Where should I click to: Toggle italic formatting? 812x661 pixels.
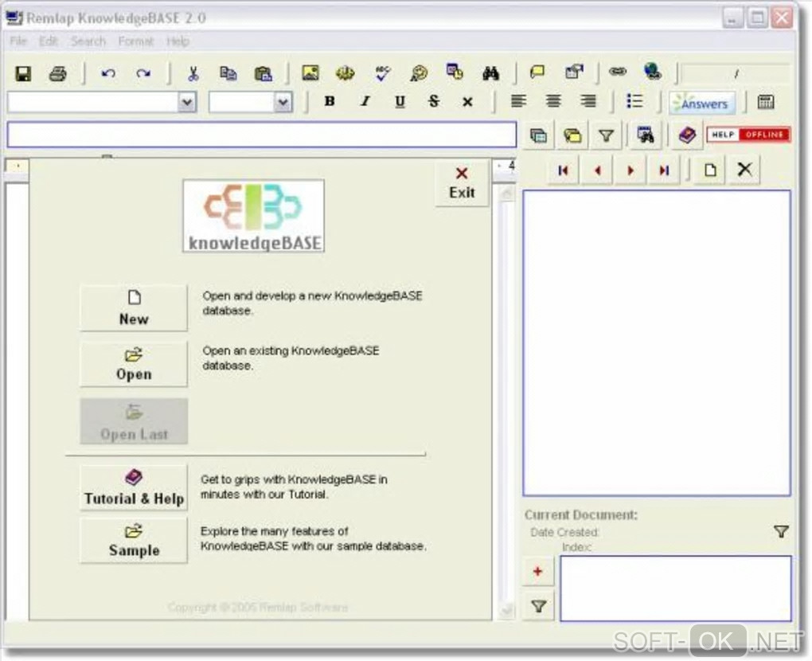click(365, 101)
